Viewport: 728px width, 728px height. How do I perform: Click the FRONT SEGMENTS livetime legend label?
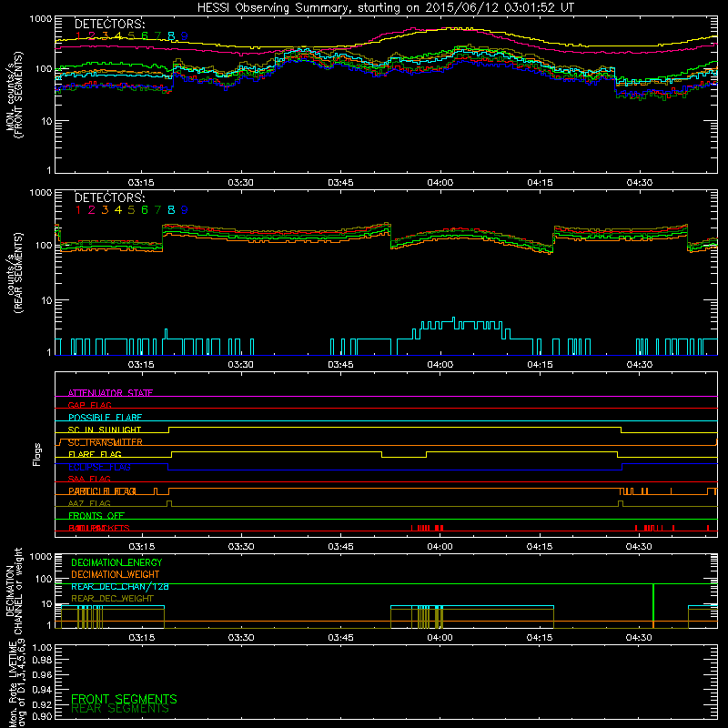pos(124,699)
